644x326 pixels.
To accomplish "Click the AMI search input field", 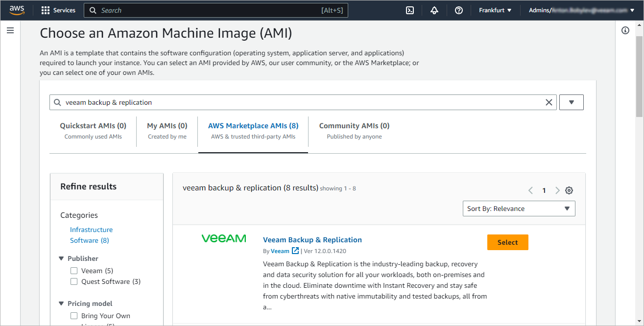I will point(303,102).
